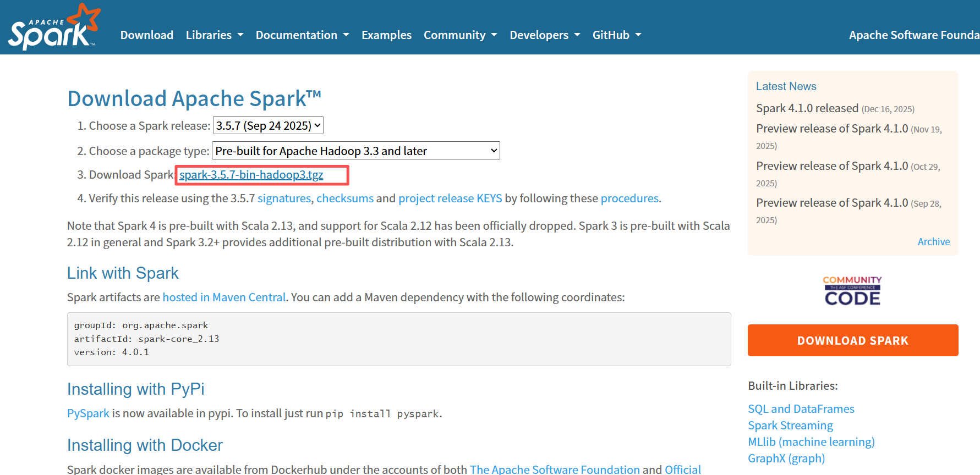Open the Official Dockerhub link
The width and height of the screenshot is (980, 475).
pos(683,469)
